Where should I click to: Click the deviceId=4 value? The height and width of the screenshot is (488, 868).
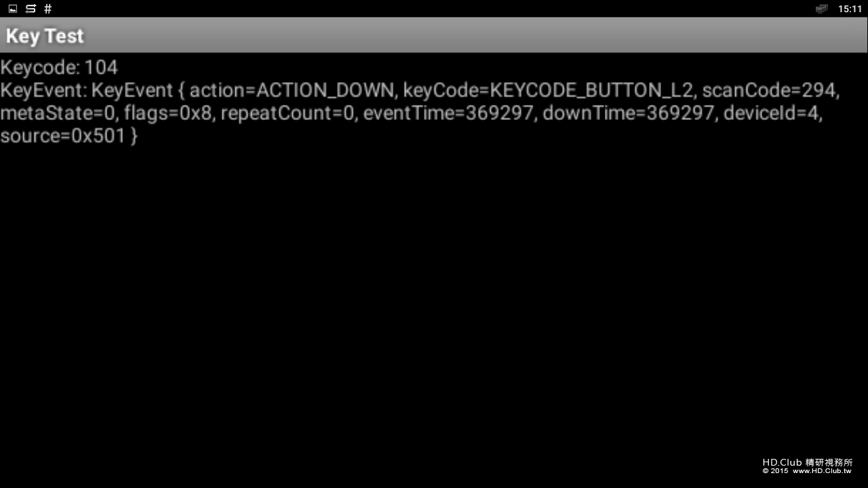(x=772, y=113)
